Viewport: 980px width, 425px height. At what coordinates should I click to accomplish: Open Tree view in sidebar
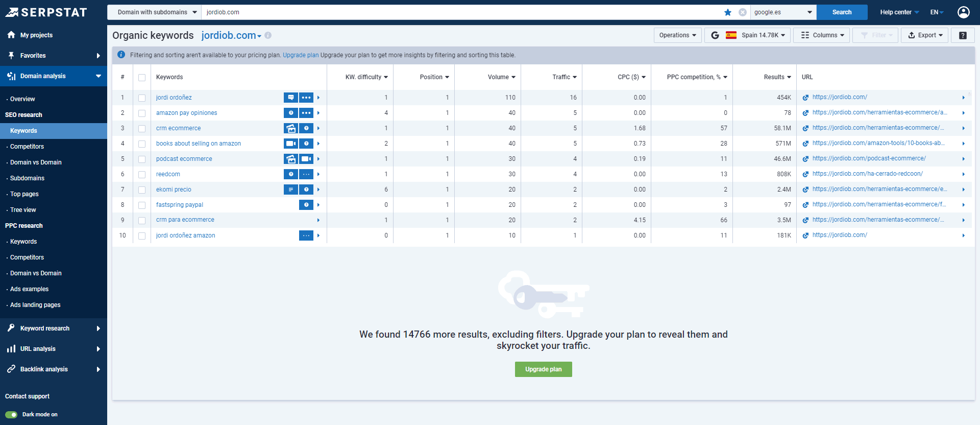tap(23, 210)
